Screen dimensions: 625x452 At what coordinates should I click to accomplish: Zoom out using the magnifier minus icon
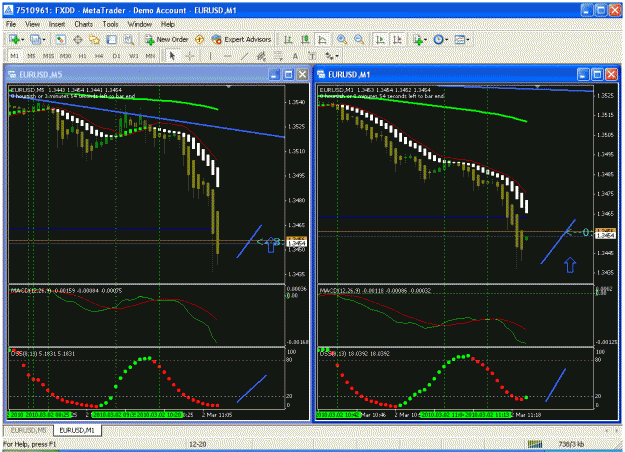coord(359,39)
